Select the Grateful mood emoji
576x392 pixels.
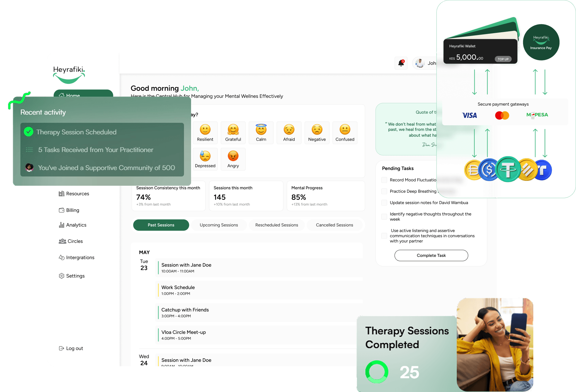[233, 133]
